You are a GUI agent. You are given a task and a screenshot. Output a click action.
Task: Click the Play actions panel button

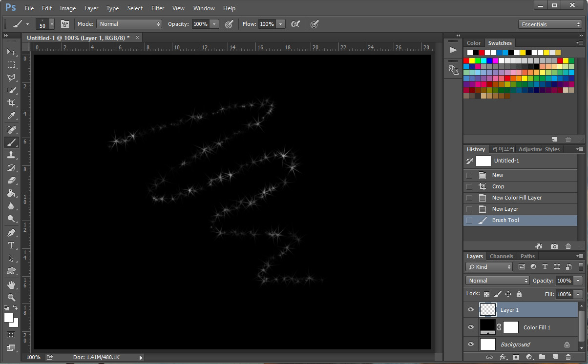point(453,50)
